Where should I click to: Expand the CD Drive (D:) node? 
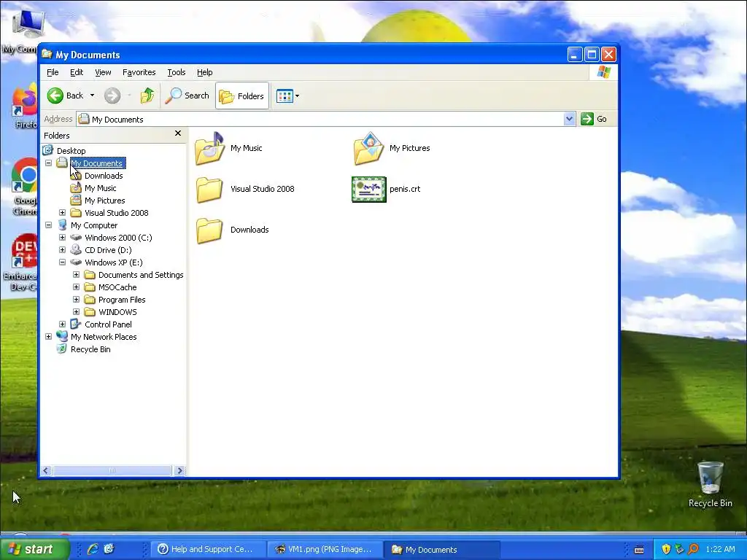[63, 249]
